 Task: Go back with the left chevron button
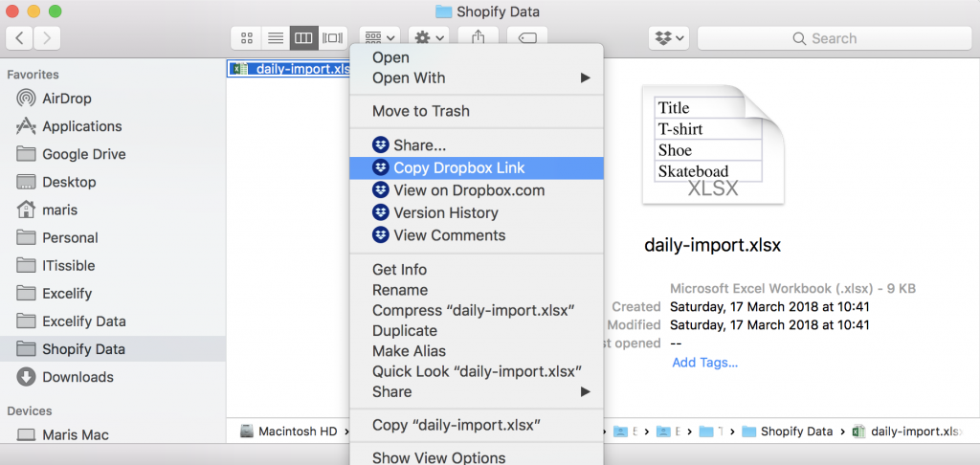tap(19, 38)
